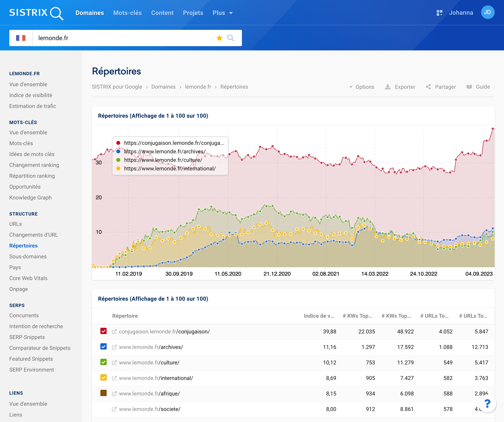Open Sous-domaines in the sidebar
This screenshot has height=422, width=504.
28,257
